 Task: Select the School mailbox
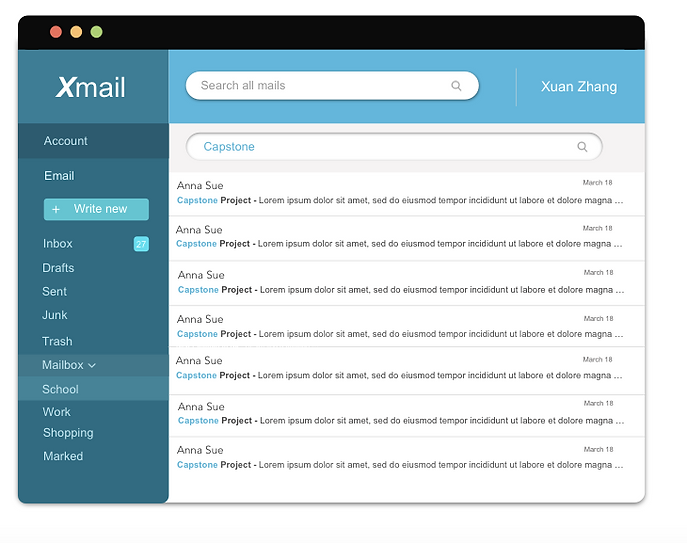[x=94, y=389]
